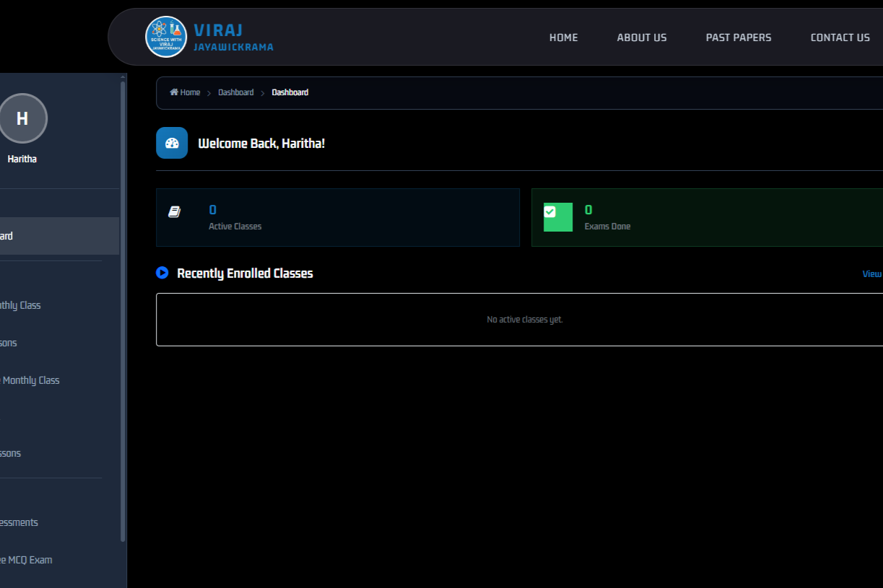Click the Active Classes label
The height and width of the screenshot is (588, 883).
click(235, 227)
